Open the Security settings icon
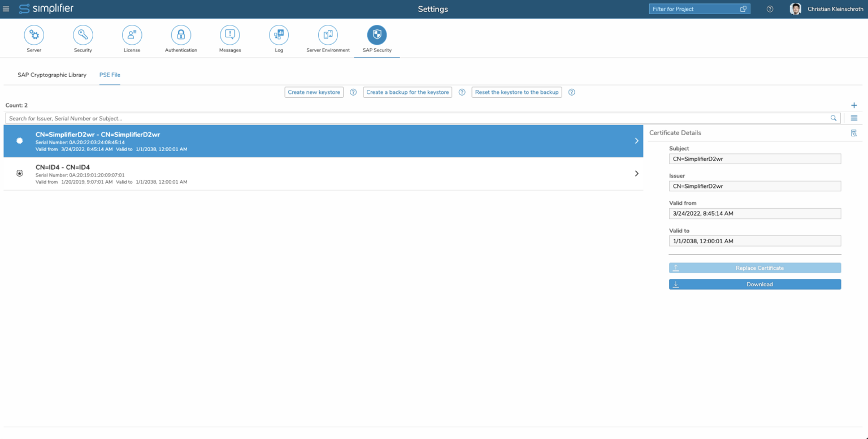This screenshot has height=439, width=868. tap(83, 35)
